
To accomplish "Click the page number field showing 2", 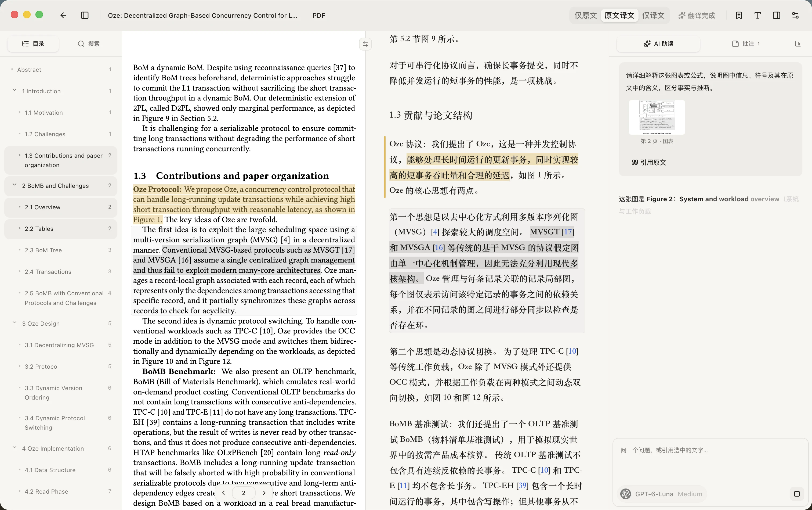I will [244, 493].
